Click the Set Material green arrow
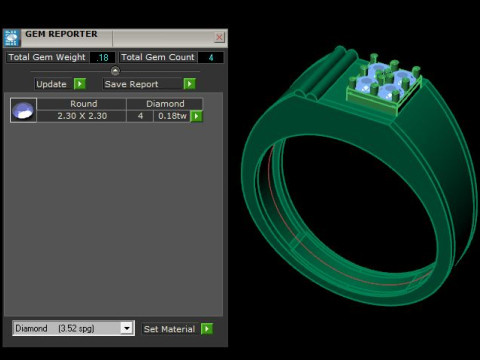 coord(207,329)
